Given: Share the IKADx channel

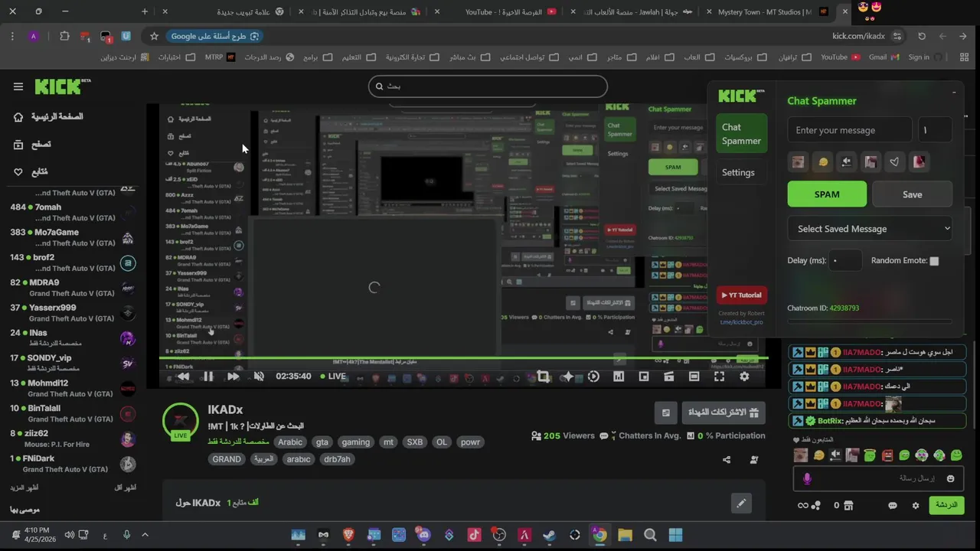Looking at the screenshot, I should pyautogui.click(x=727, y=460).
